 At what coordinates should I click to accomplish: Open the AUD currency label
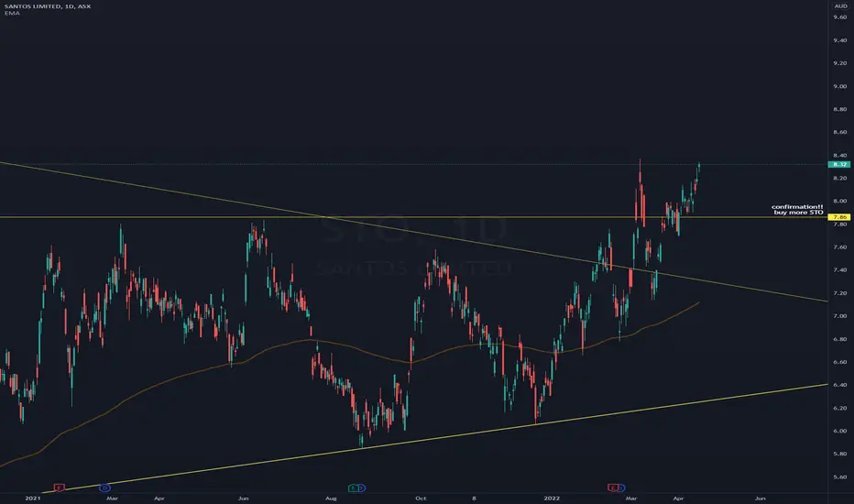tap(840, 6)
